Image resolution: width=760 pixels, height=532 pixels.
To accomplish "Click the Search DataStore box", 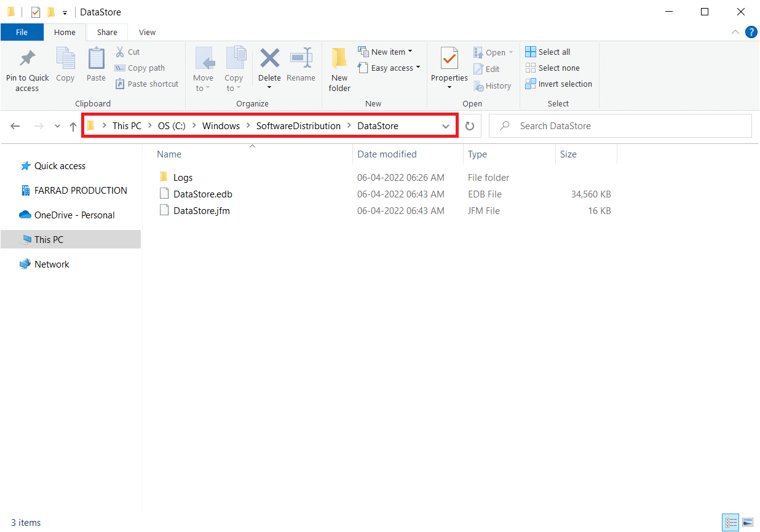I will pos(620,125).
